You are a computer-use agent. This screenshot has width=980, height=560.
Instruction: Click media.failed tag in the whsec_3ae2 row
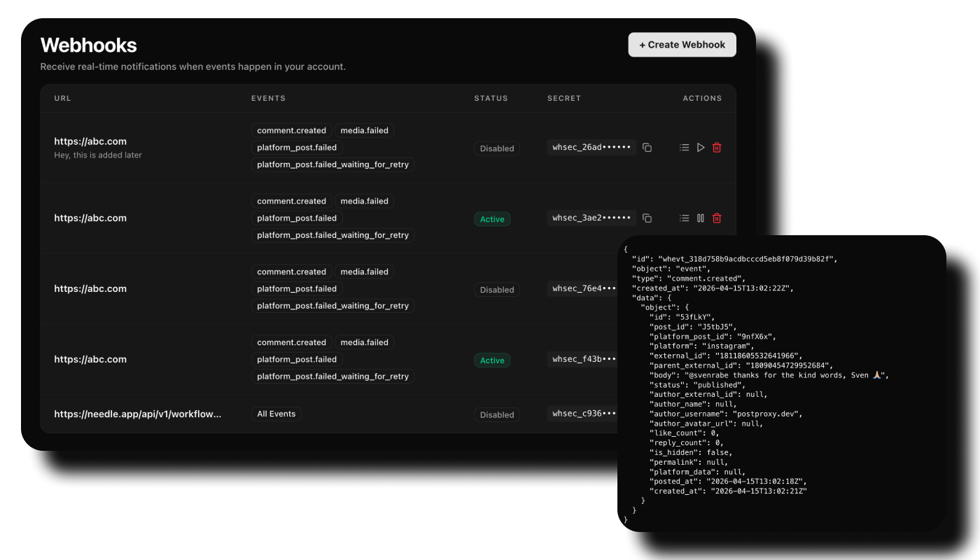point(365,201)
